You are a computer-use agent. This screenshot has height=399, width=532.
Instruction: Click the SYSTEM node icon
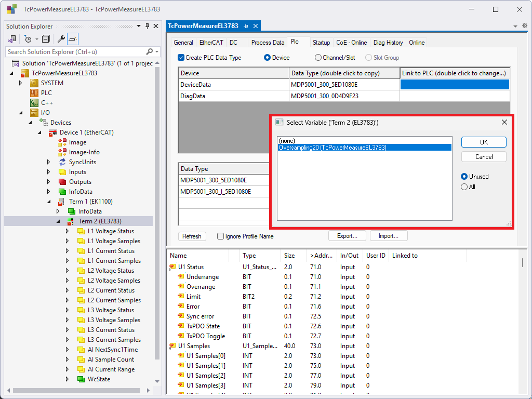(x=34, y=83)
